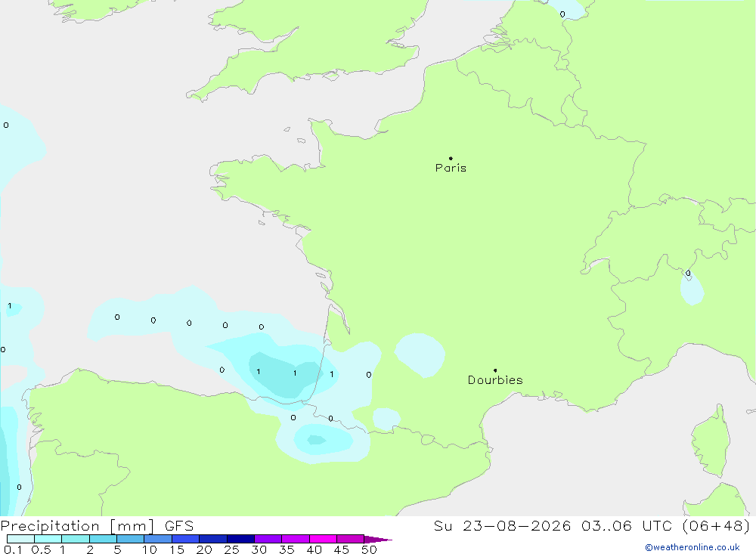Pick the 5–10 mm light blue legend swatch
This screenshot has width=756, height=554.
pyautogui.click(x=131, y=539)
